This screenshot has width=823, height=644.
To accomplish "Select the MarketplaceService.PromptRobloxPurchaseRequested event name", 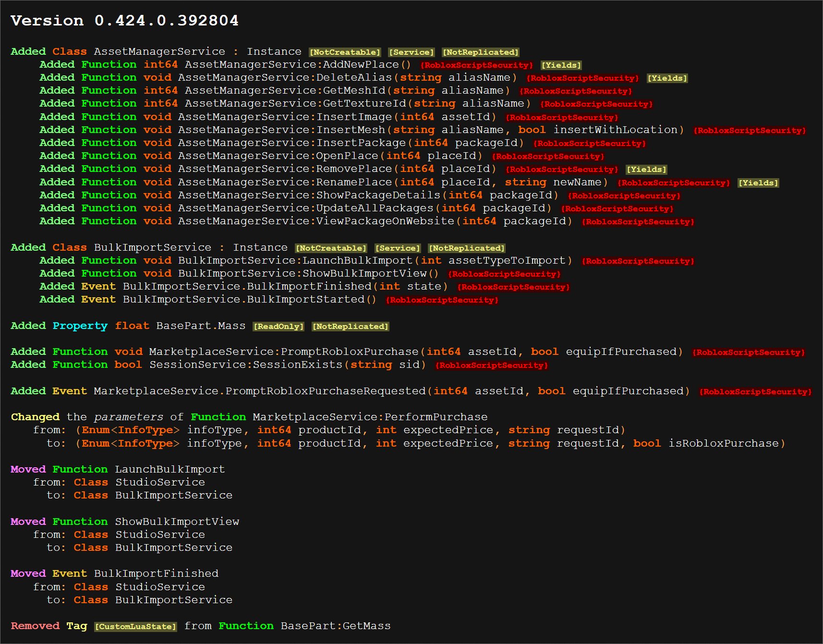I will pos(260,391).
